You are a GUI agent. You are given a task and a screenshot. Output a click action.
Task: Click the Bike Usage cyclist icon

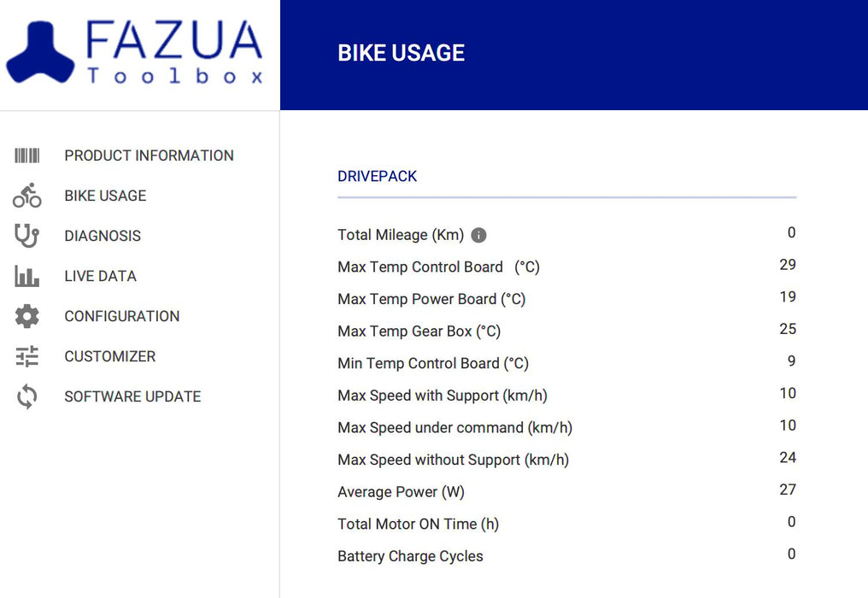pos(26,196)
